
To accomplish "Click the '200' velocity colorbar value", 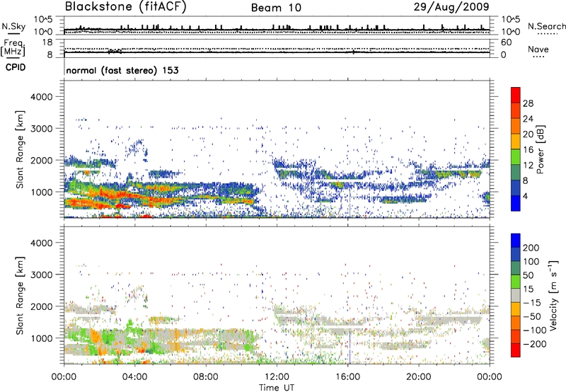I will [x=531, y=248].
